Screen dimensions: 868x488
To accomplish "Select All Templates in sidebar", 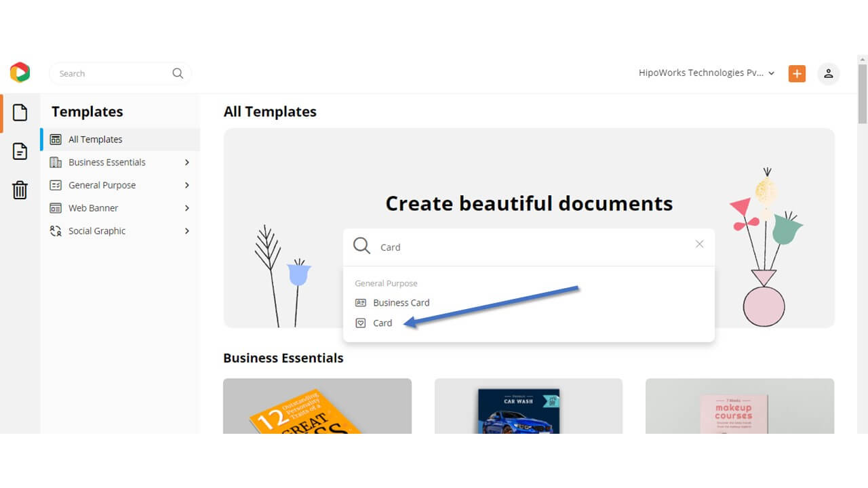I will [95, 140].
